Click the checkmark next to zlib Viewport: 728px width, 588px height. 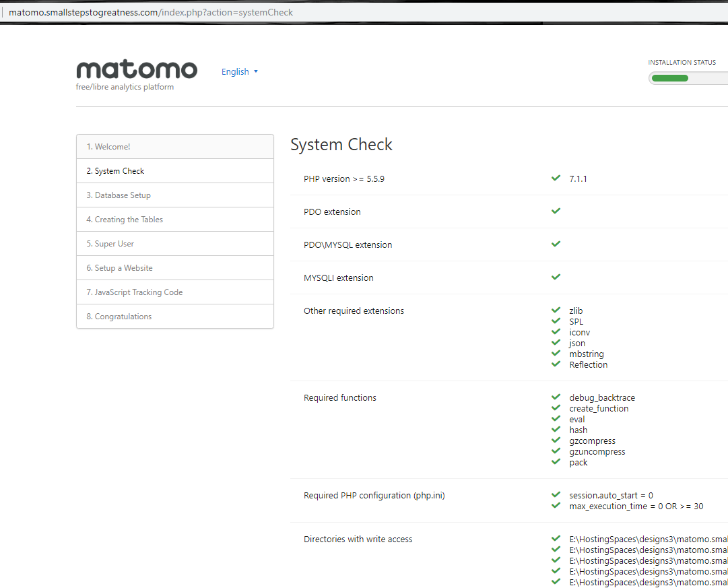[x=556, y=310]
